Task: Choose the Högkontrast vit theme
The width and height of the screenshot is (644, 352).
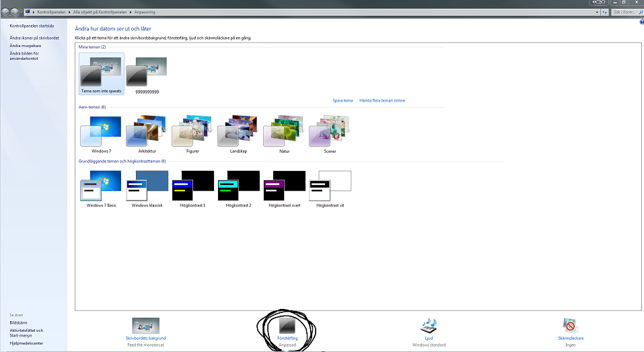Action: 330,188
